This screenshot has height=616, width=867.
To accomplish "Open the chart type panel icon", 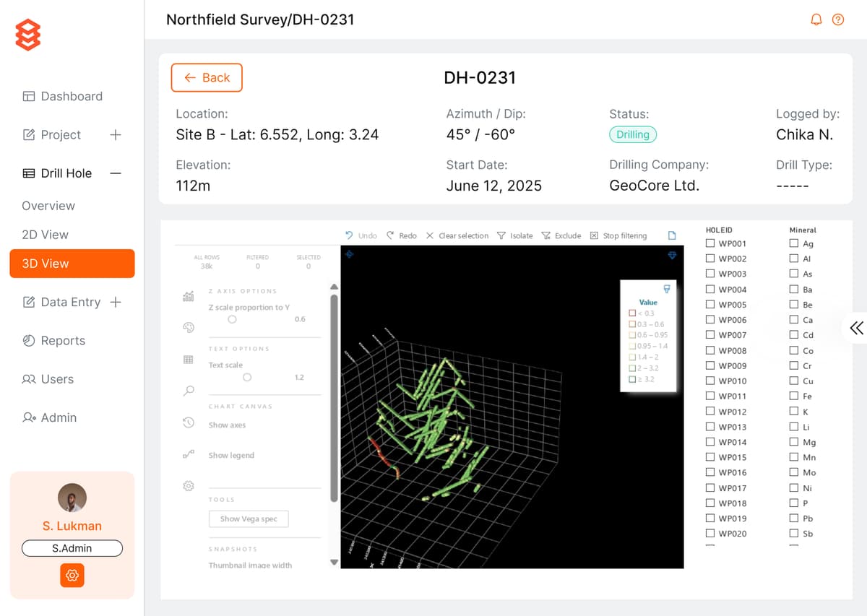I will (x=189, y=296).
